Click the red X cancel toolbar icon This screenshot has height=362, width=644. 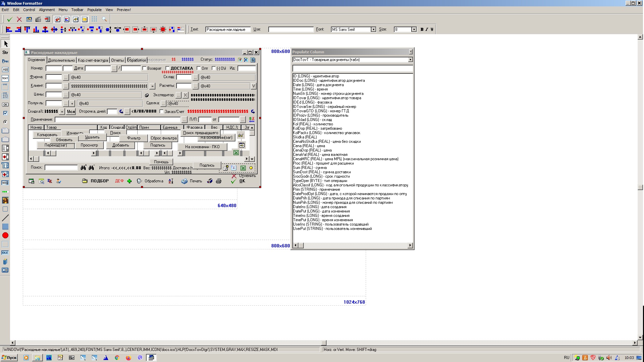19,19
